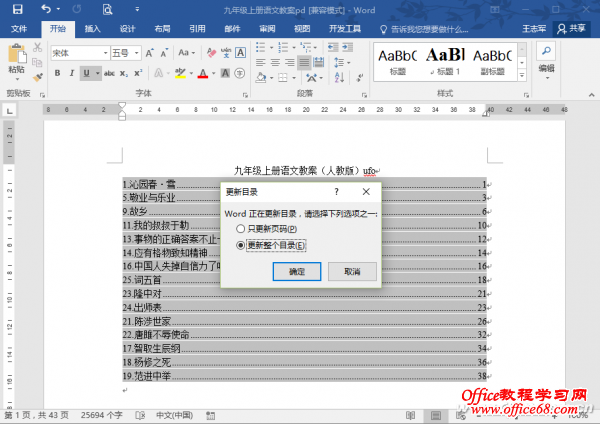Open the font name dropdown
Image resolution: width=600 pixels, height=424 pixels.
pyautogui.click(x=106, y=53)
